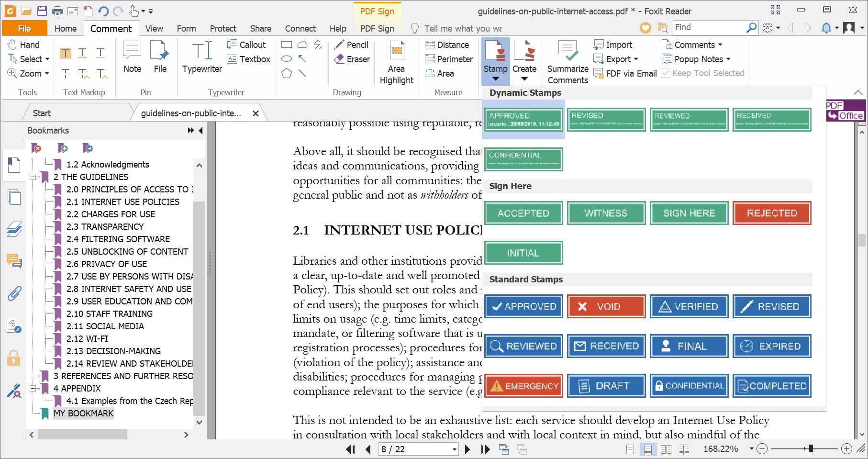Select the Cloud drawing tool
The width and height of the screenshot is (868, 459).
click(x=302, y=45)
